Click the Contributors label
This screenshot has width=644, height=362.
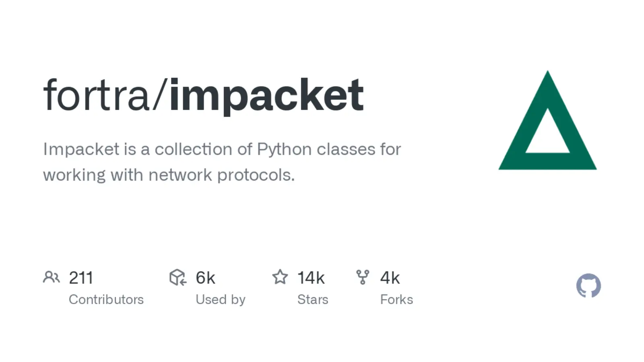[106, 300]
